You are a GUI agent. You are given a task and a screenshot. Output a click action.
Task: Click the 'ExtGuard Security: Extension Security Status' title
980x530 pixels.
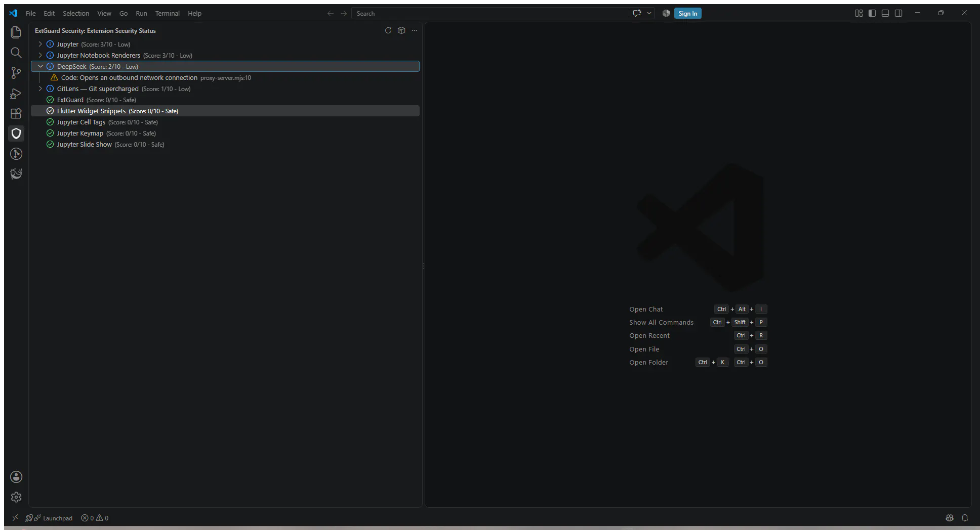click(x=95, y=31)
